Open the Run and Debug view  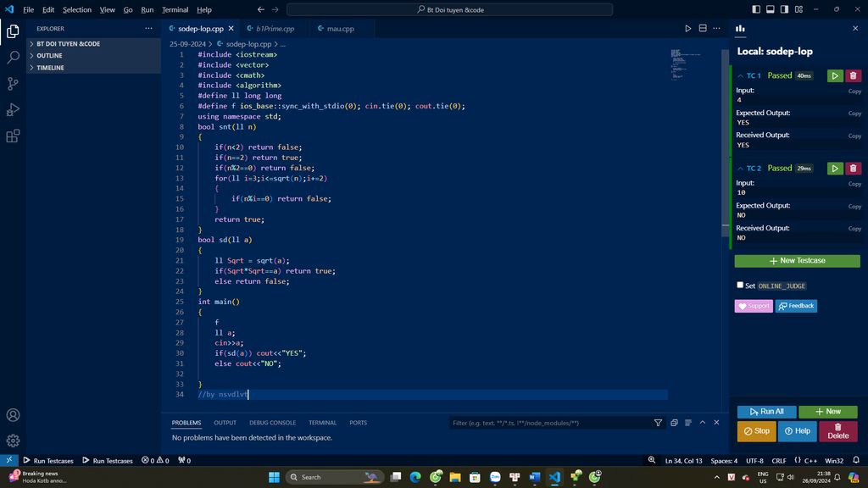pos(13,110)
